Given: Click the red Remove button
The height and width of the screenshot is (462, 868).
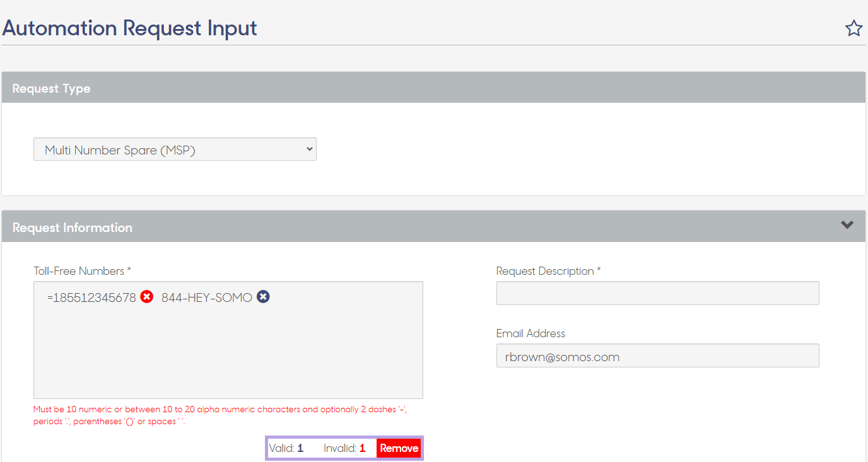Looking at the screenshot, I should pyautogui.click(x=399, y=448).
